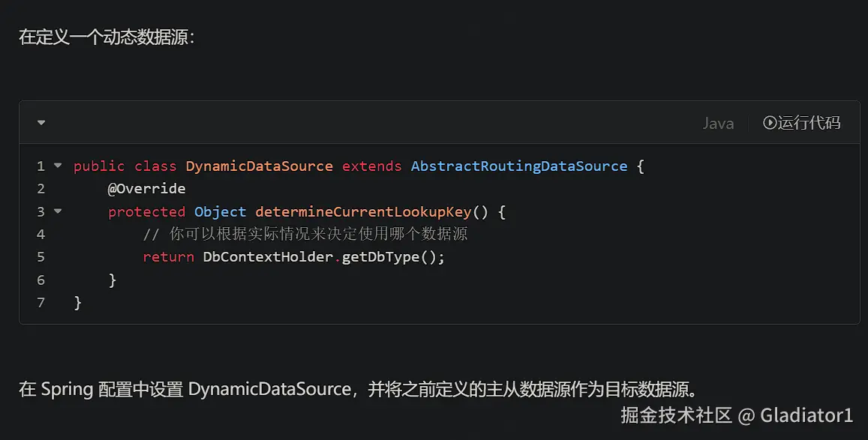868x440 pixels.
Task: Click the DynamicDataSource class name in code
Action: click(259, 166)
